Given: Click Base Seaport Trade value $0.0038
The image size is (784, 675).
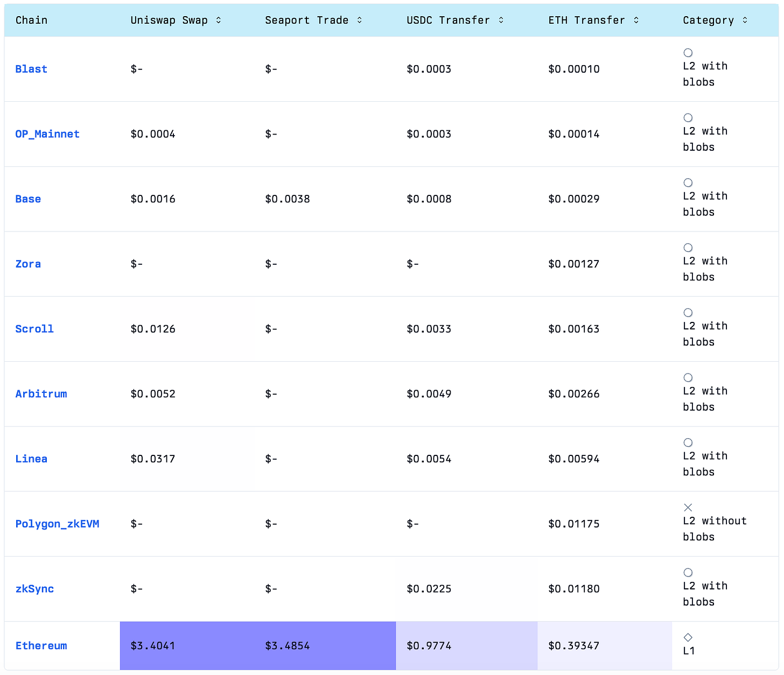Looking at the screenshot, I should point(288,199).
